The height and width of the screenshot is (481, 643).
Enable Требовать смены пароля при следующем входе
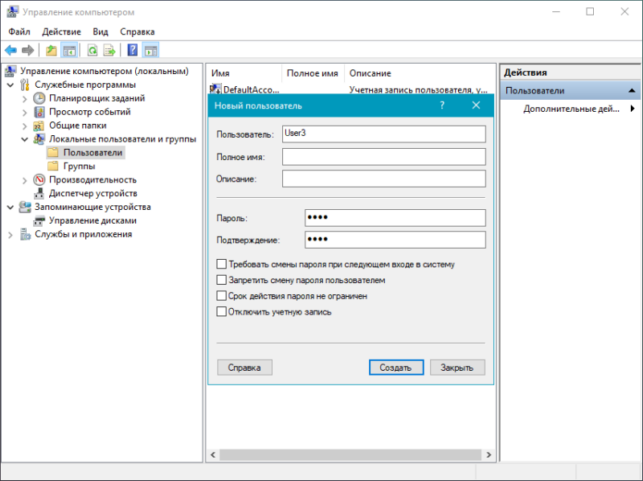[221, 264]
